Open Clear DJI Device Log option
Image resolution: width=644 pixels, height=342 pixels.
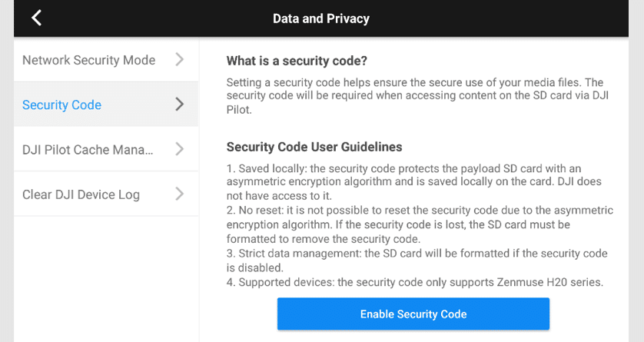pyautogui.click(x=81, y=194)
